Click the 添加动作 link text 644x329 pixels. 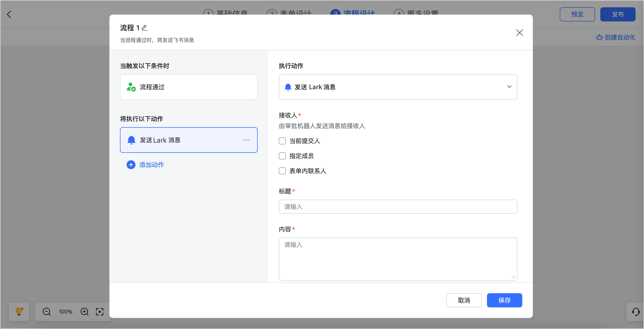[152, 165]
